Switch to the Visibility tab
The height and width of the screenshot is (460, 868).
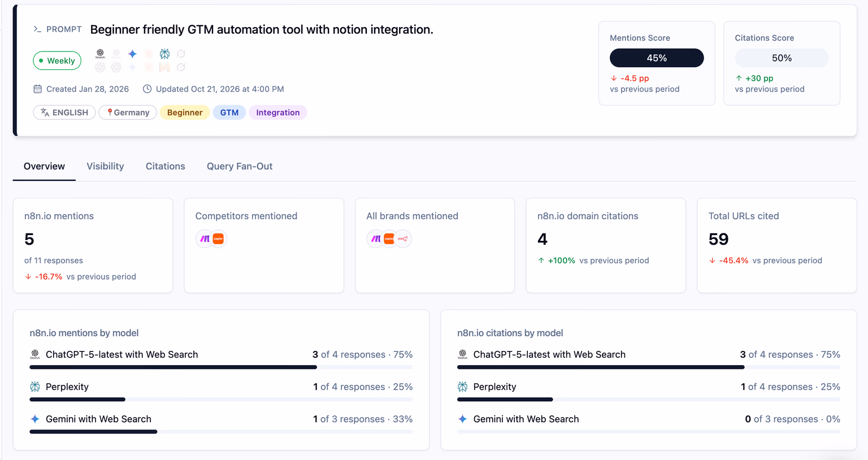105,166
